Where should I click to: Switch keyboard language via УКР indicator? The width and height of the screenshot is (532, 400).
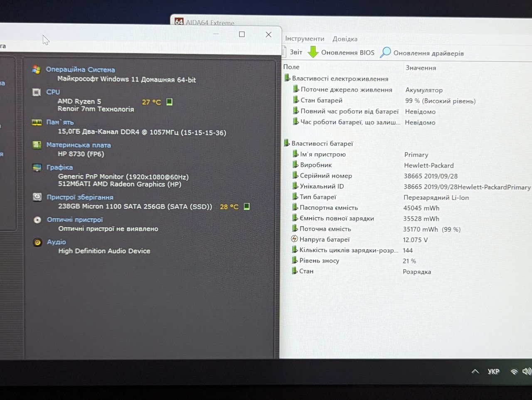click(x=493, y=372)
